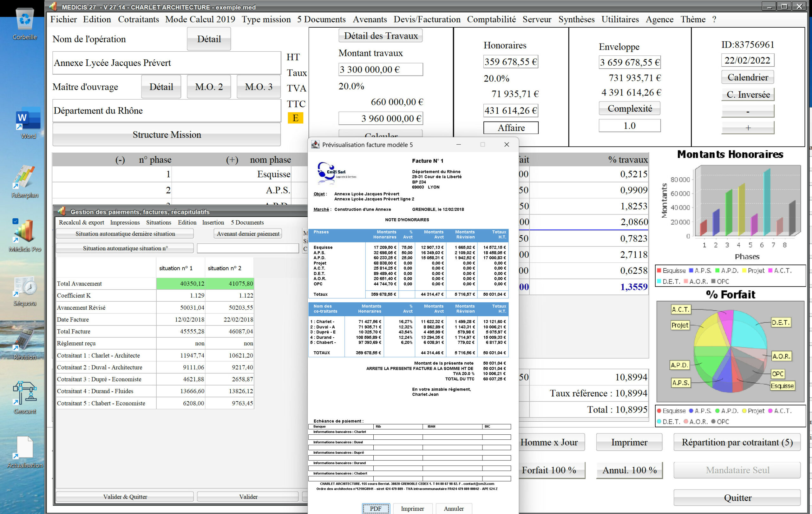Open the Devis/Facturation menu
This screenshot has height=514, width=812.
(427, 20)
